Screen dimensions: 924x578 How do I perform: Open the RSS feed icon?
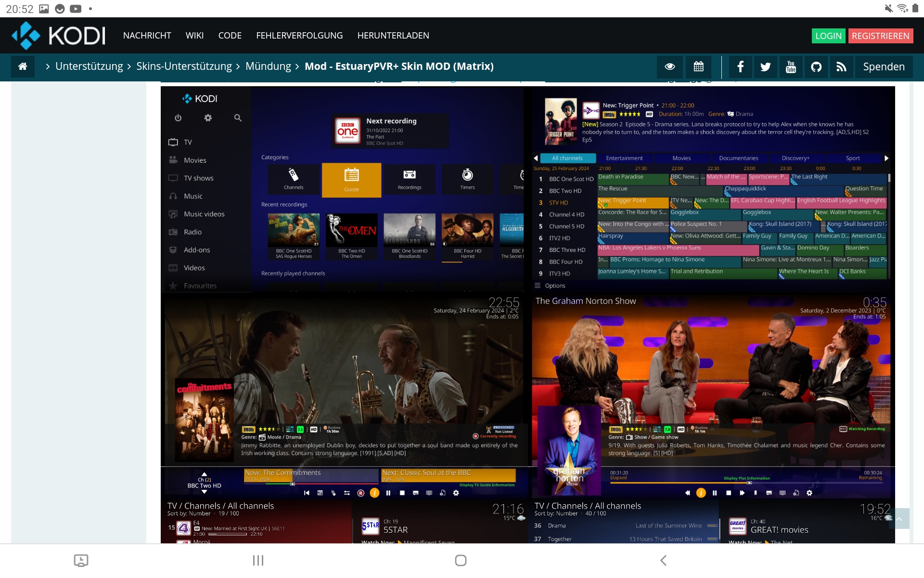tap(841, 66)
